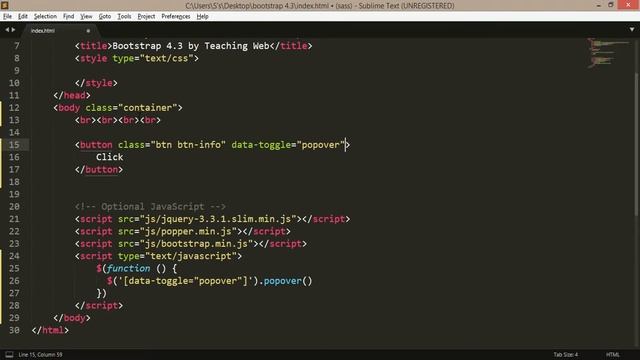The image size is (640, 360).
Task: Click line number 15 in gutter
Action: (x=14, y=145)
